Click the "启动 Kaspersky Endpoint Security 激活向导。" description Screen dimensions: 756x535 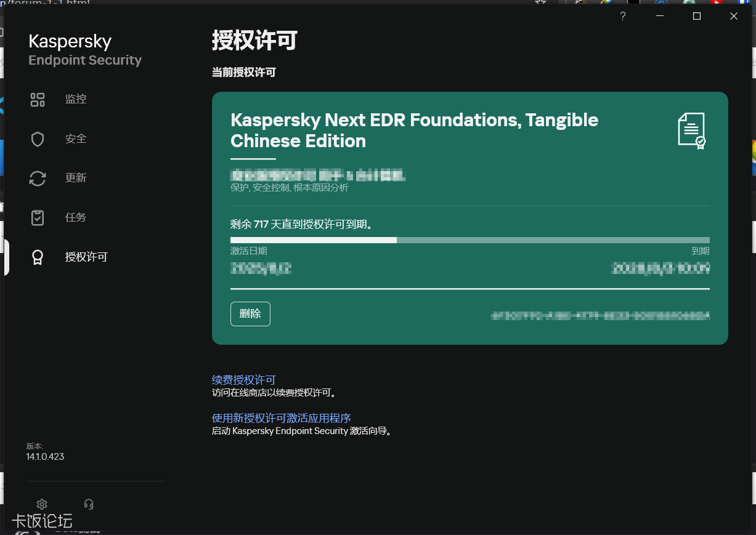303,432
